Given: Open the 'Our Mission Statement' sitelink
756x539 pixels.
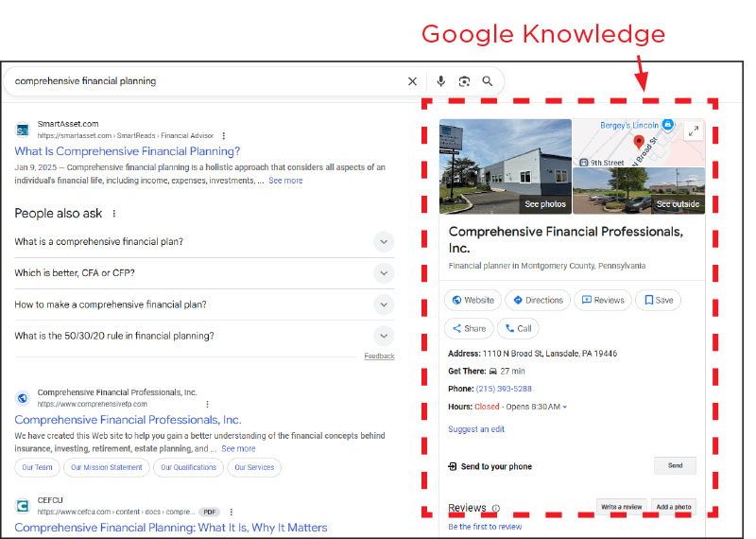Looking at the screenshot, I should pyautogui.click(x=107, y=467).
